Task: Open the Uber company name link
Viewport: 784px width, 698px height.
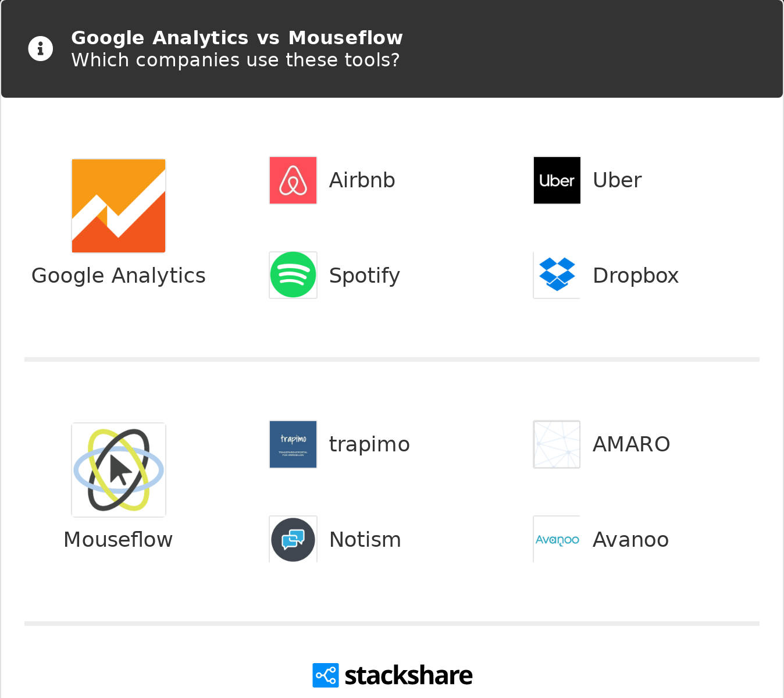Action: [x=617, y=180]
